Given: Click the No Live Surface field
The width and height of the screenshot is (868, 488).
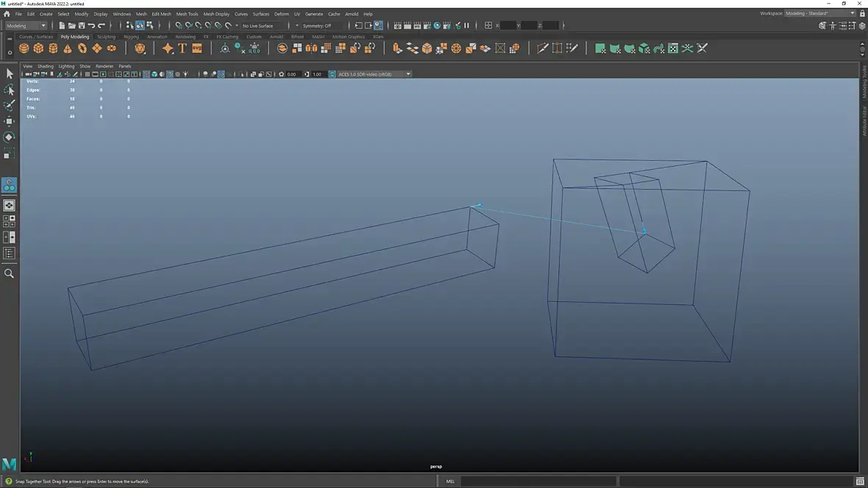Looking at the screenshot, I should 258,26.
